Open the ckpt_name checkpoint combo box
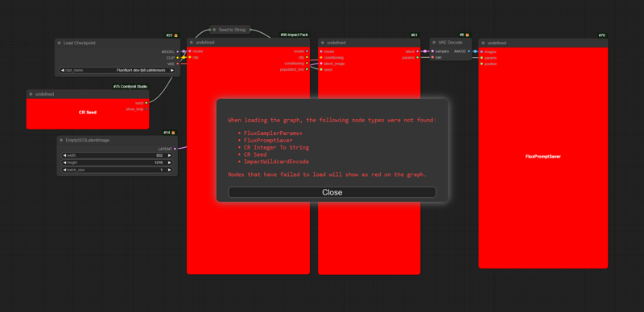This screenshot has width=644, height=312. [118, 70]
